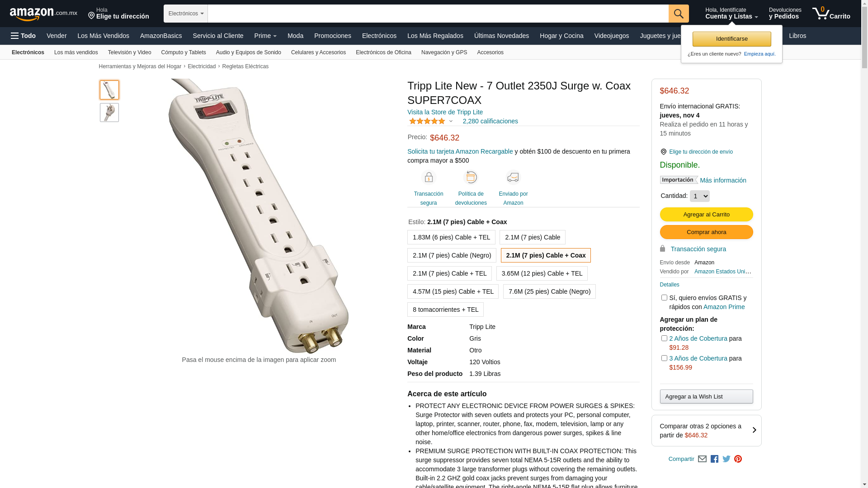
Task: Expand the star ratings breakdown arrow
Action: pyautogui.click(x=451, y=121)
